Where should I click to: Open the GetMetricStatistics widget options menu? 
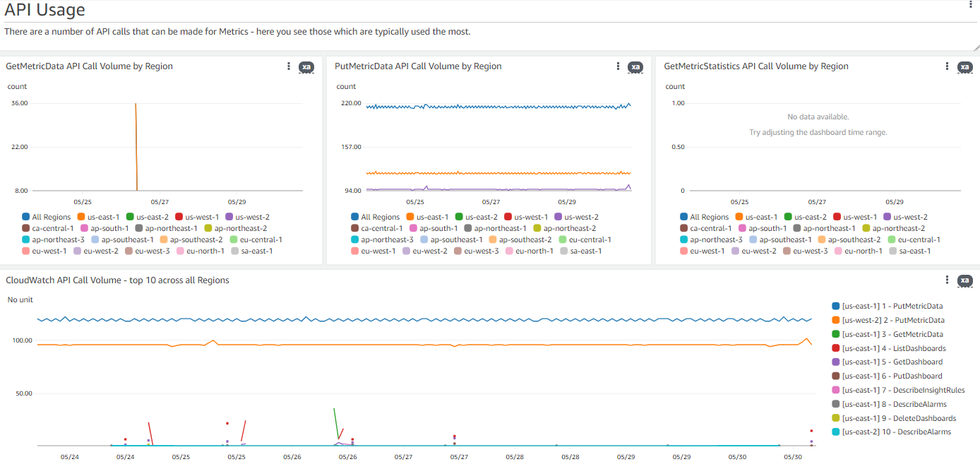pos(946,66)
